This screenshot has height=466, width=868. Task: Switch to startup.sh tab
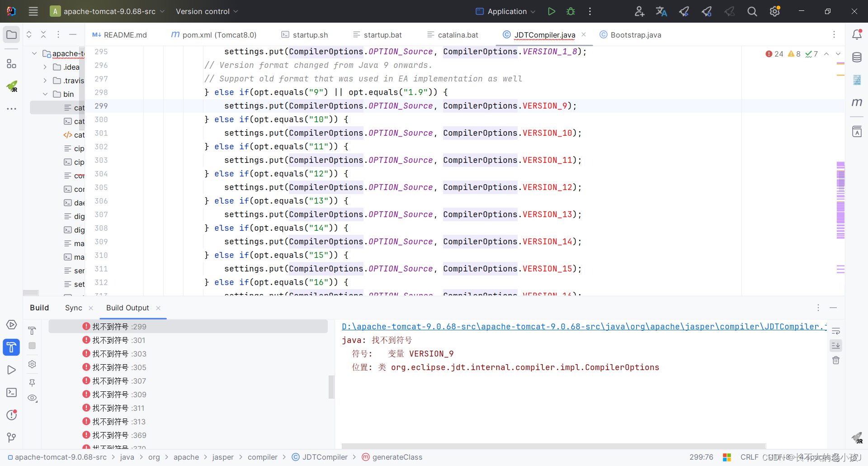305,35
